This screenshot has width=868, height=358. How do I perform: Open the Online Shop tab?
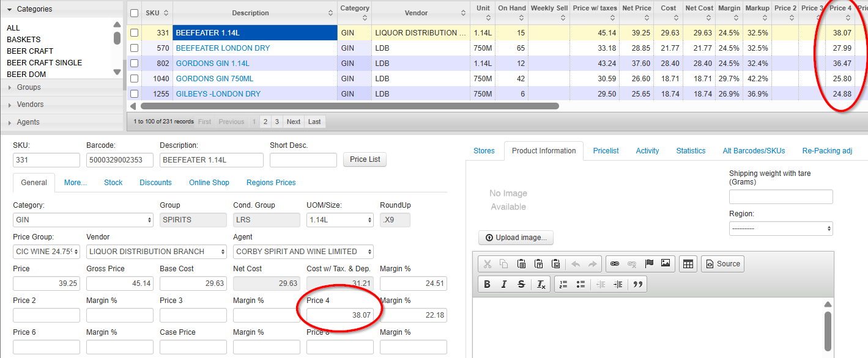(209, 183)
